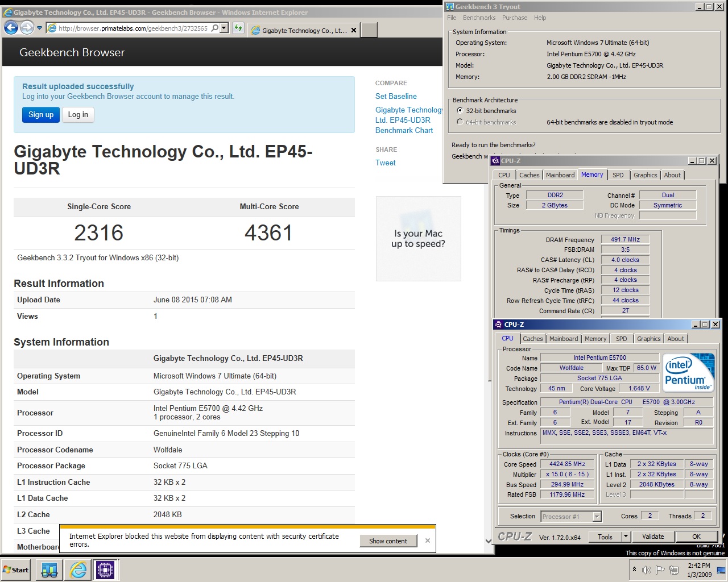Select the 32-bit benchmarks radio button

click(x=460, y=111)
